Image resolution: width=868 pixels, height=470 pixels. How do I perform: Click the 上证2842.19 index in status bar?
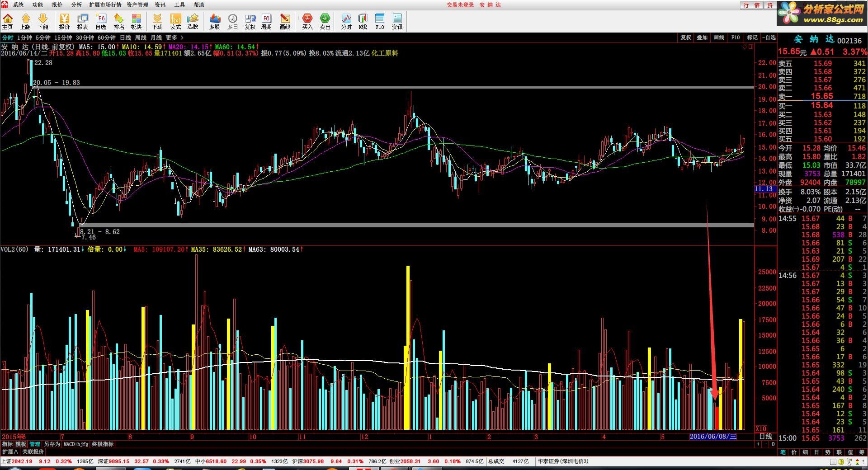[17, 461]
